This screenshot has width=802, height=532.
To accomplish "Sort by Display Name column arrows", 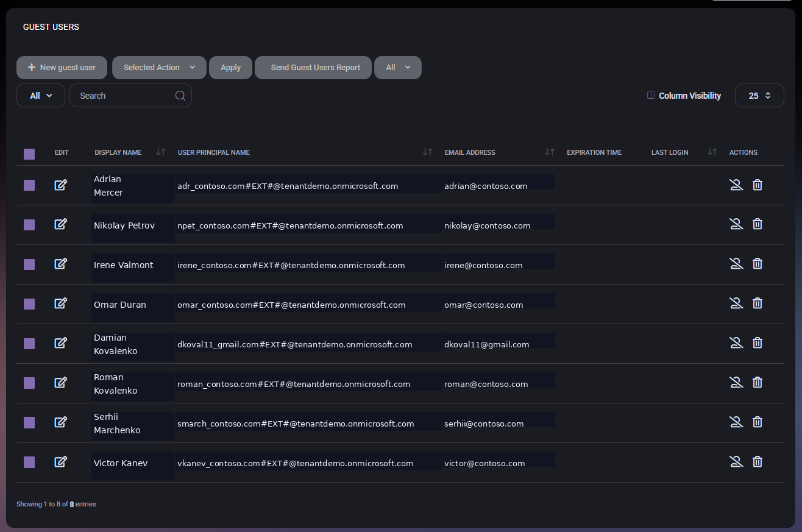I will coord(161,152).
